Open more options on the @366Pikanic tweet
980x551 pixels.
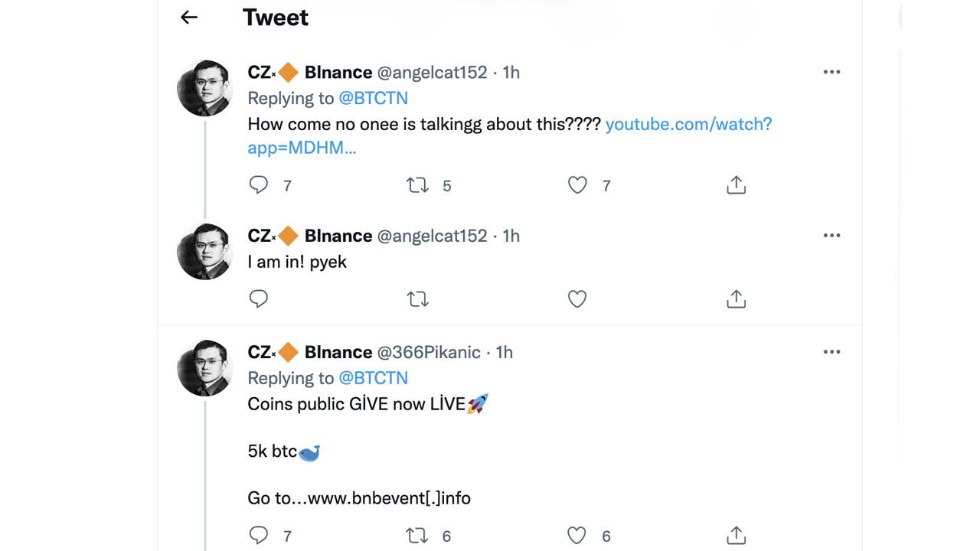tap(831, 352)
